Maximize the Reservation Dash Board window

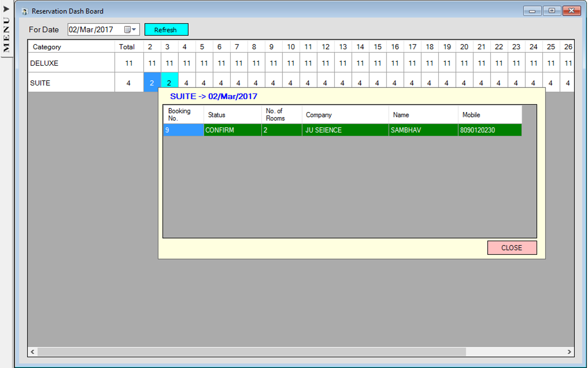click(552, 11)
